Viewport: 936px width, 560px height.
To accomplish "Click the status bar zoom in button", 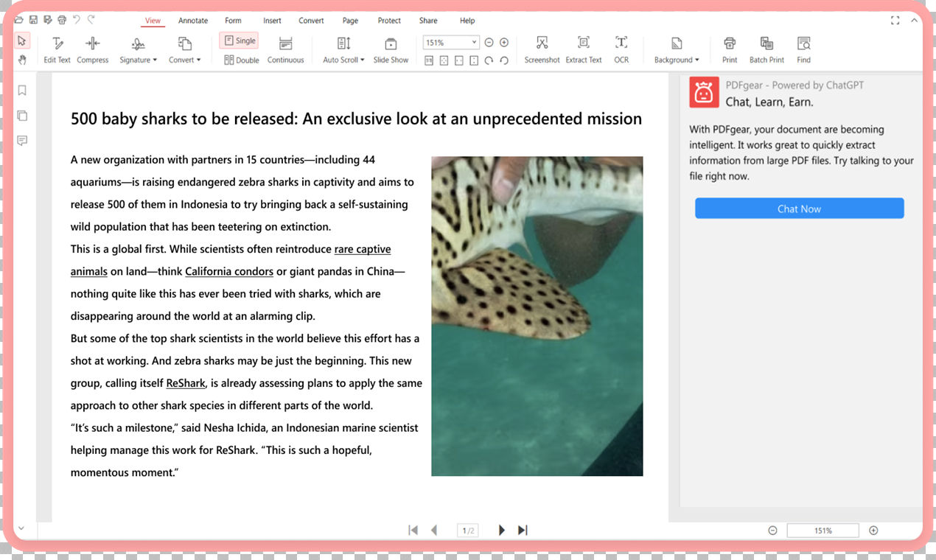I will pos(873,531).
